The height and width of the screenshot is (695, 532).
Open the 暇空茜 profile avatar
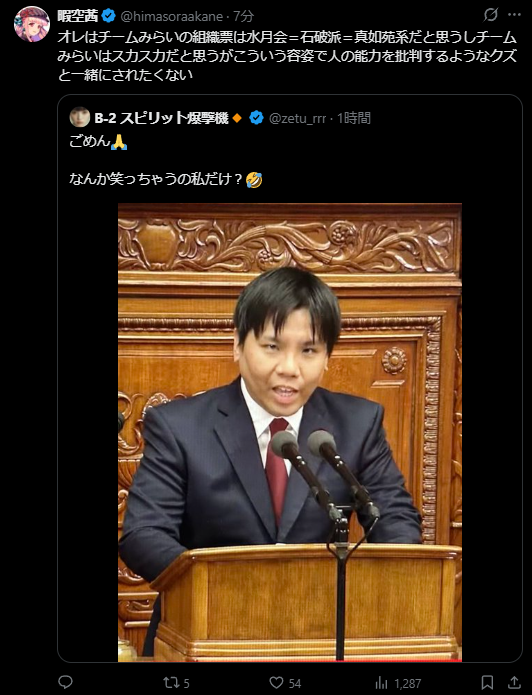pos(32,24)
